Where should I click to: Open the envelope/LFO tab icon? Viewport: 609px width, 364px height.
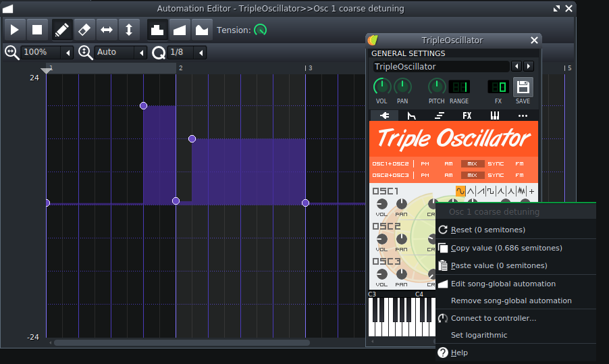point(412,115)
